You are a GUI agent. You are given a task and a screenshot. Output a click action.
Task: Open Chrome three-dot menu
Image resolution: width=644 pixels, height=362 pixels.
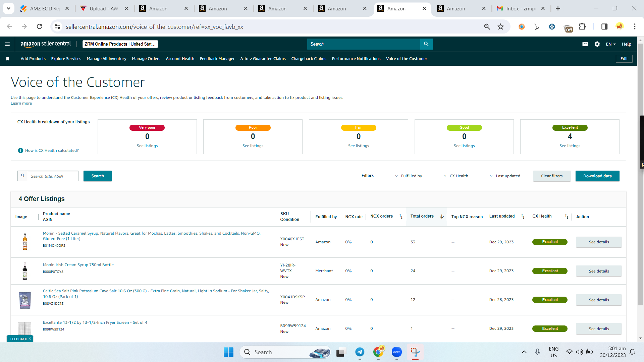coord(635,26)
